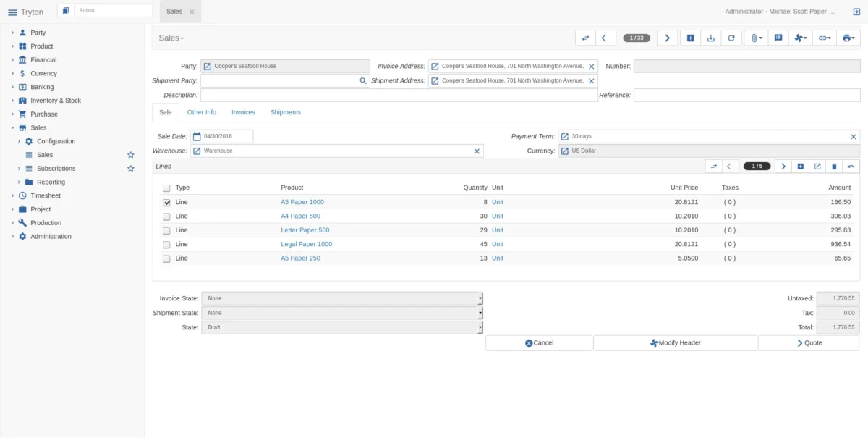Switch view of the Lines list
The height and width of the screenshot is (446, 868).
pyautogui.click(x=713, y=167)
